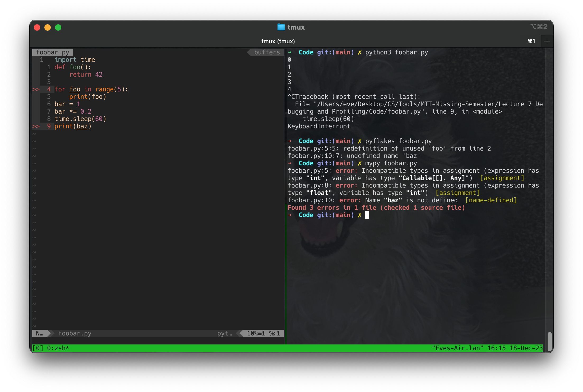Click the shell prompt to focus input
Screen dimensions: 583x392
point(367,215)
